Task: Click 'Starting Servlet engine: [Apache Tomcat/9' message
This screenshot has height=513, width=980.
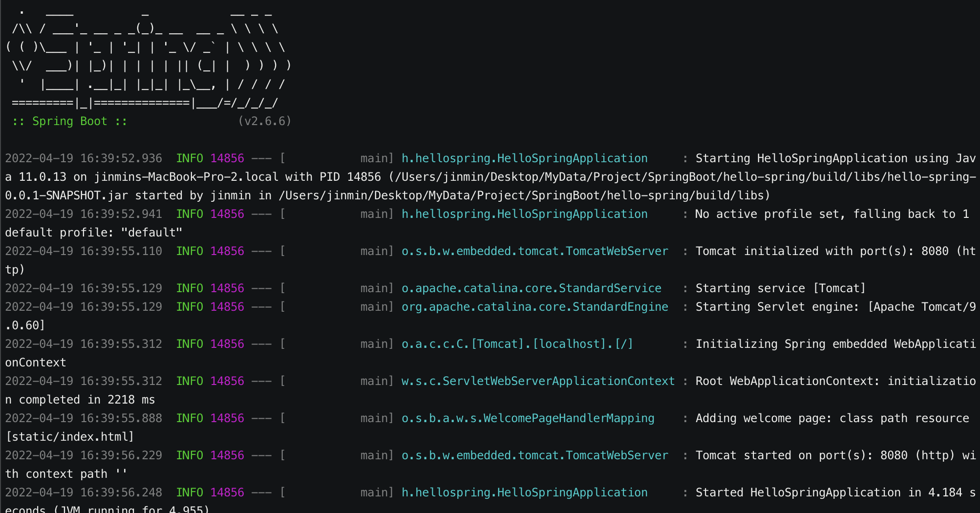Action: coord(836,307)
